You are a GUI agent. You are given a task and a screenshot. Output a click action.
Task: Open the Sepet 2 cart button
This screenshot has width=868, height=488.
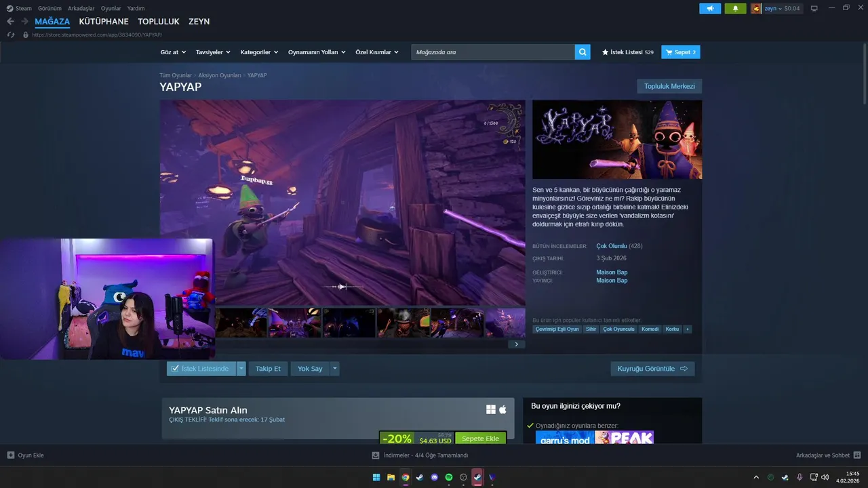point(681,52)
